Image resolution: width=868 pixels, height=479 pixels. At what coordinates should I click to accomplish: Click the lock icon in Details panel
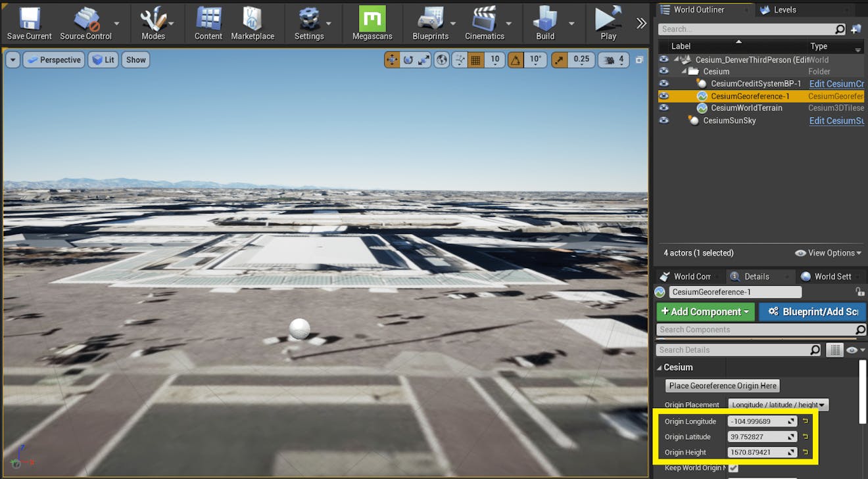pos(859,292)
